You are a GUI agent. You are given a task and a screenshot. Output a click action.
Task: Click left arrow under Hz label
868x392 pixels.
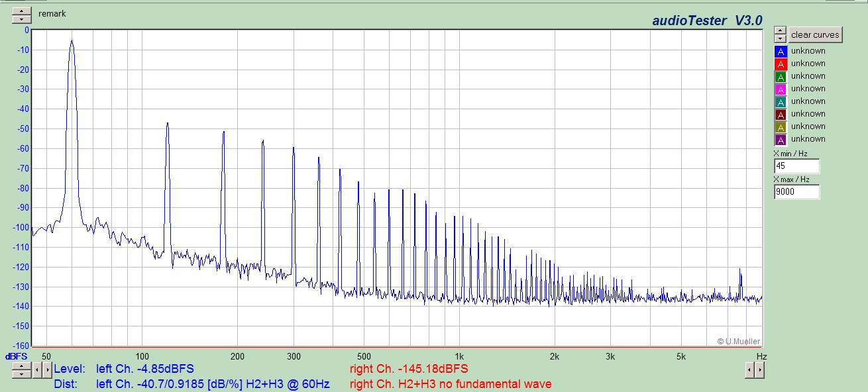point(749,371)
